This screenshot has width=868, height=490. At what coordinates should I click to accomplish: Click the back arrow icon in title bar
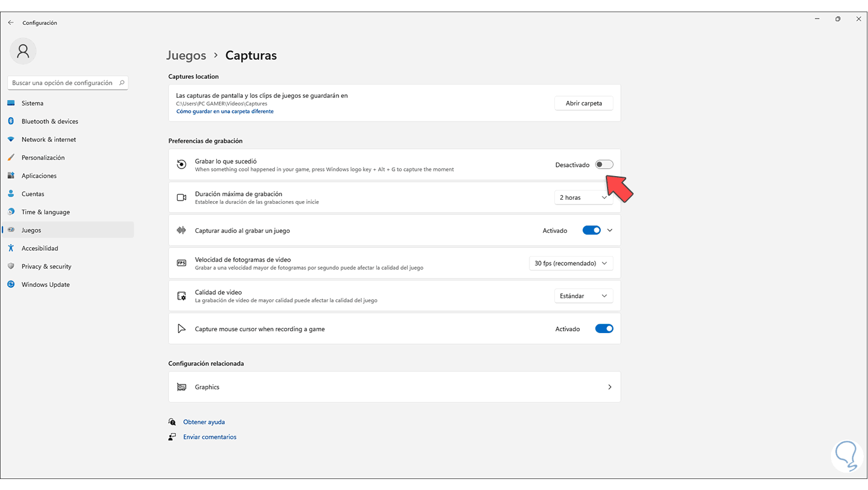[x=11, y=23]
